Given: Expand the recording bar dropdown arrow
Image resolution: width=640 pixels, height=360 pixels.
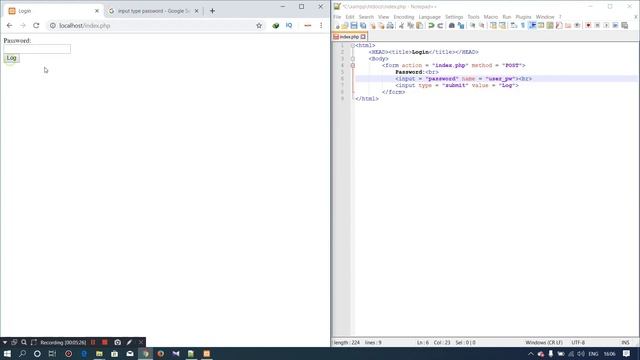Looking at the screenshot, I should pyautogui.click(x=5, y=342).
